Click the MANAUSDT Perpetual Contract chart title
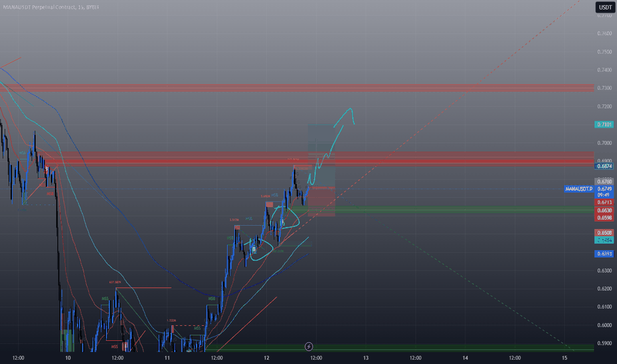This screenshot has width=617, height=364. [x=51, y=7]
